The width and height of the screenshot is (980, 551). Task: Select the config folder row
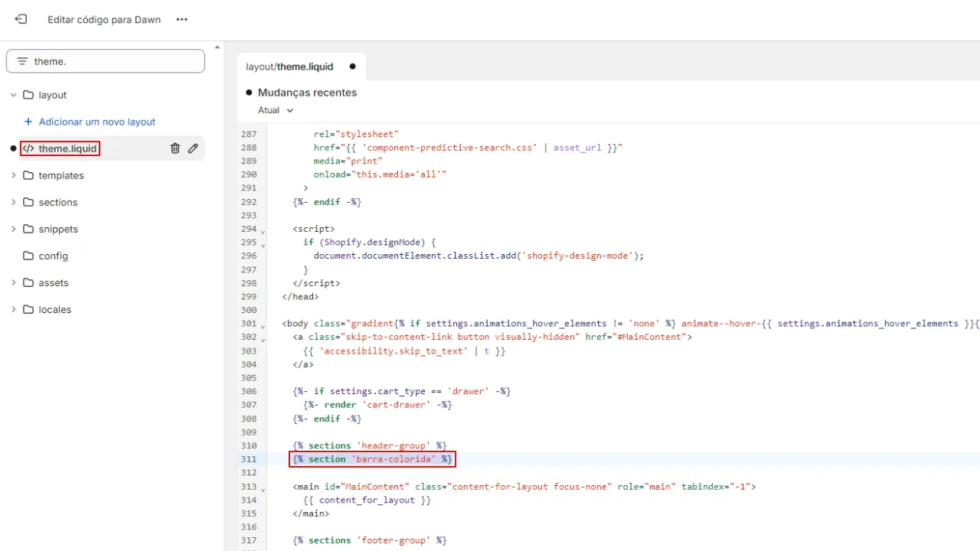pyautogui.click(x=106, y=256)
